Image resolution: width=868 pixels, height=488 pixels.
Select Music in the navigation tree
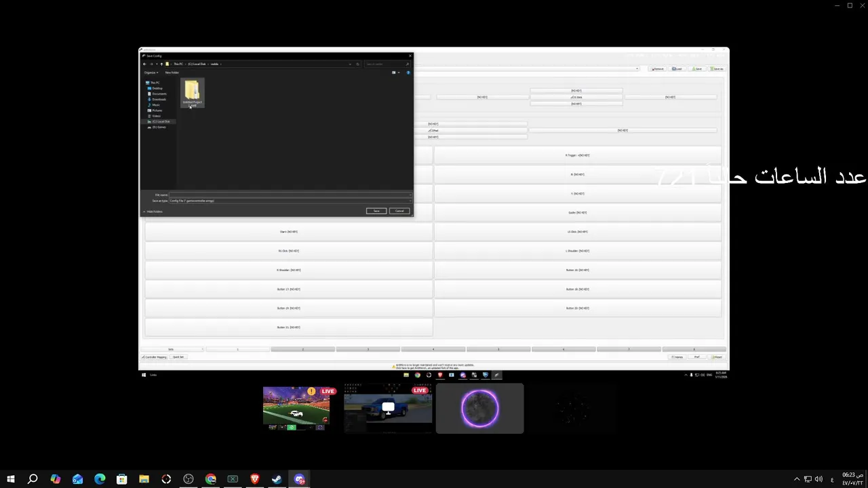[155, 105]
